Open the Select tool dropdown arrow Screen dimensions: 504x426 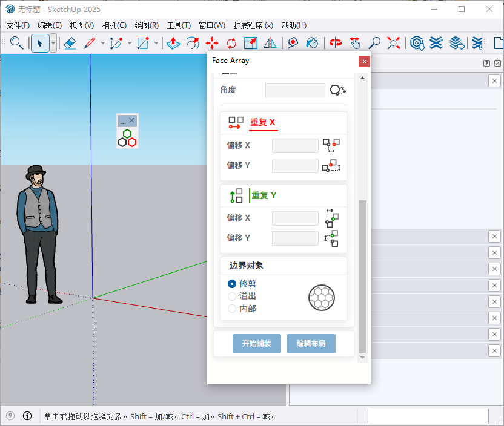tap(52, 43)
